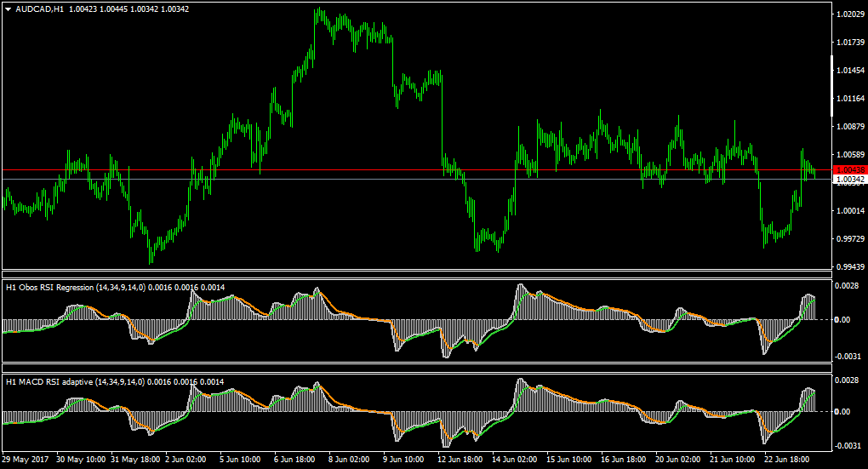Click 0.0028 on MACD RSI adaptive scale
Screen dimensions: 868x469
point(847,380)
